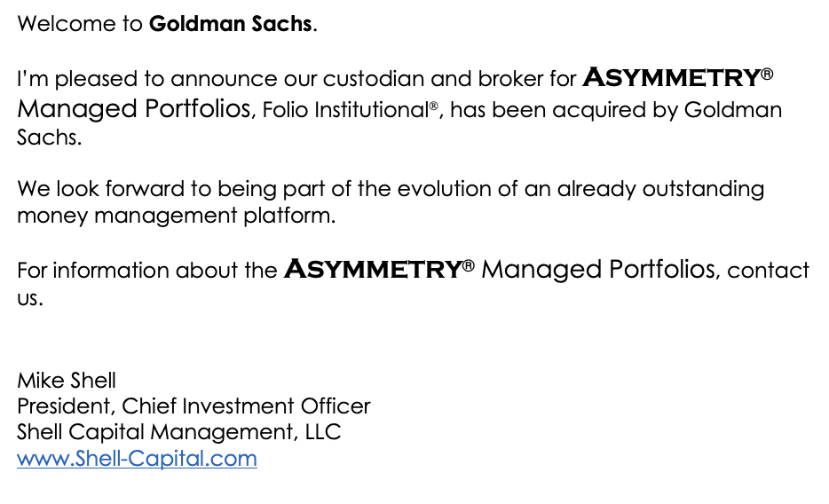Image resolution: width=829 pixels, height=504 pixels.
Task: Click the word 'contact' at line end
Action: click(768, 270)
